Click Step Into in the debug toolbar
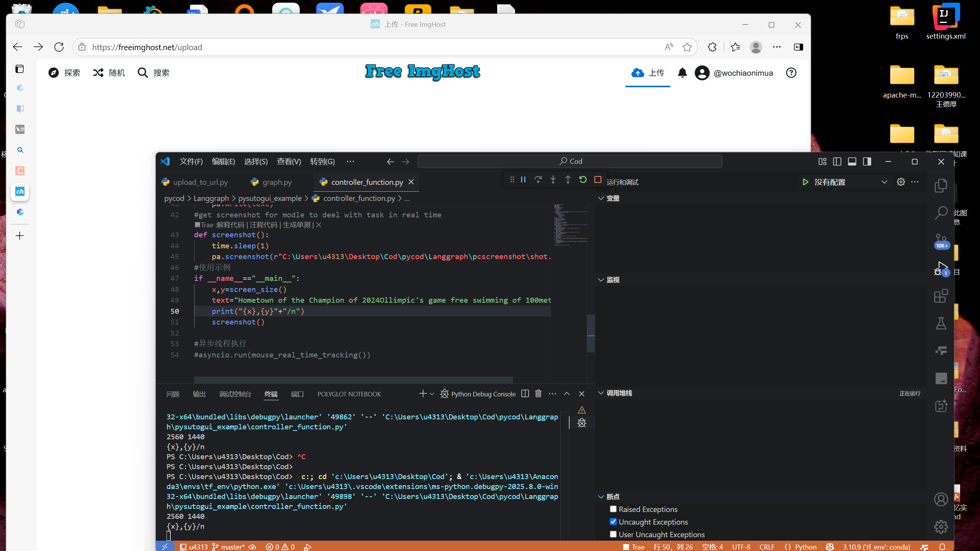This screenshot has width=980, height=551. click(553, 179)
